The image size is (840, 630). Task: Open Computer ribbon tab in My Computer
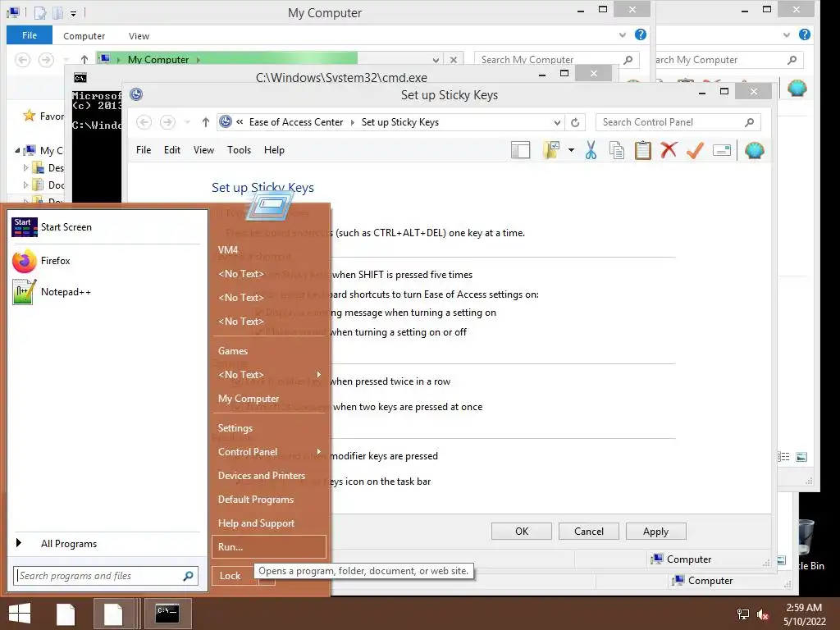(x=84, y=36)
